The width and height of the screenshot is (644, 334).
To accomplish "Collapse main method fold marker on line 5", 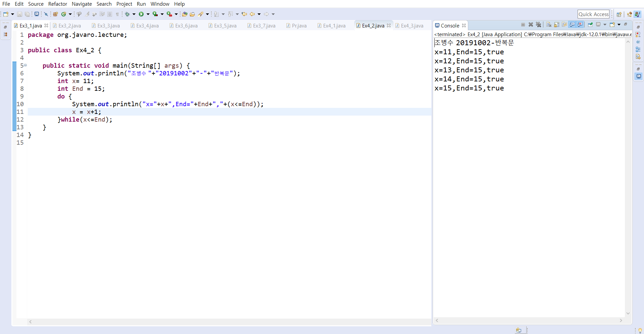I will coord(25,65).
